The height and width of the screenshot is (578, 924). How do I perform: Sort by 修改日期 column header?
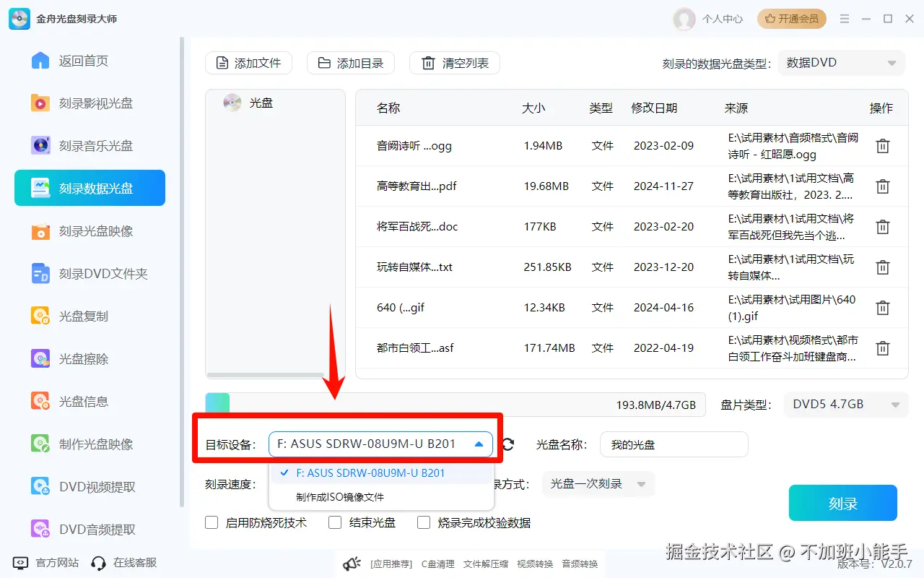654,108
